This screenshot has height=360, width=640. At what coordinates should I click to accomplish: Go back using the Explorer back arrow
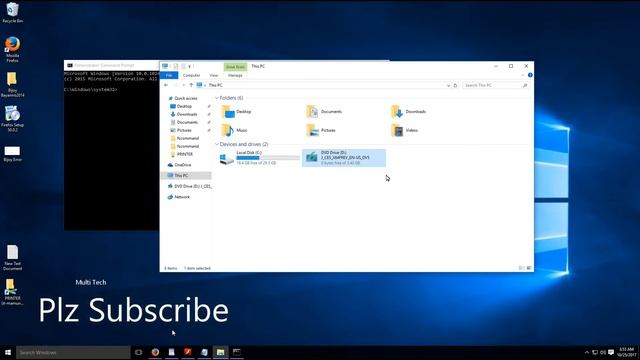(166, 85)
